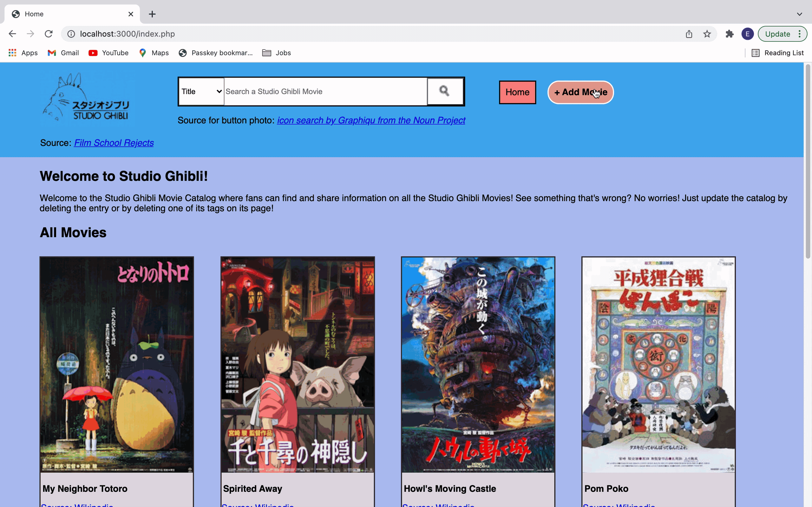Click the + Add Movie button
Image resolution: width=812 pixels, height=507 pixels.
pyautogui.click(x=580, y=92)
